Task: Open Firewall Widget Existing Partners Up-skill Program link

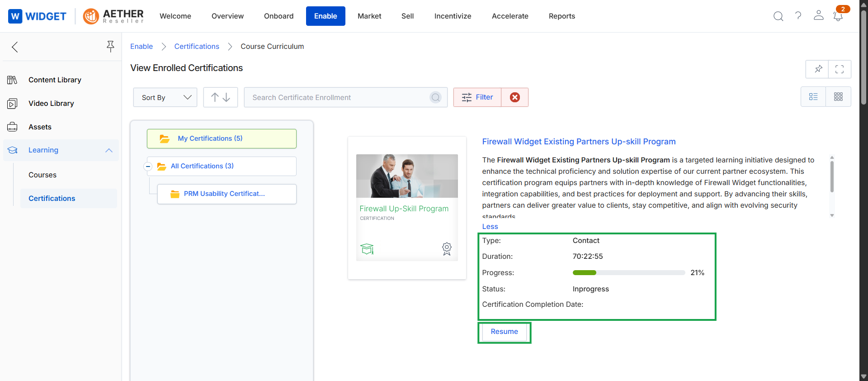Action: [579, 142]
